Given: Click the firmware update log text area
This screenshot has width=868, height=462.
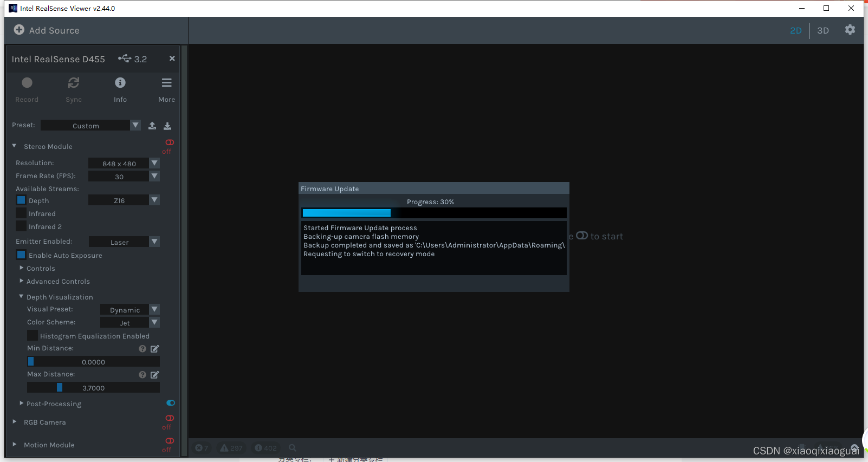Looking at the screenshot, I should coord(434,248).
